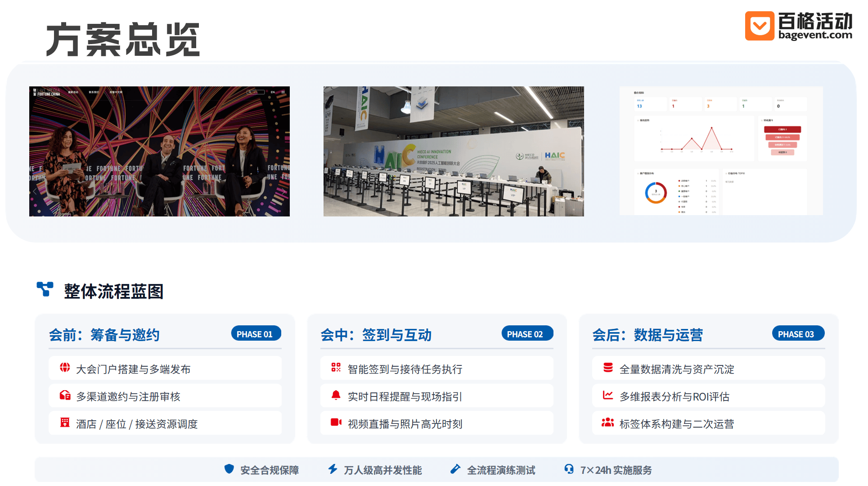Click the wrench icon beside 全流程演练测试
Viewport: 868px width, 486px height.
[x=455, y=469]
